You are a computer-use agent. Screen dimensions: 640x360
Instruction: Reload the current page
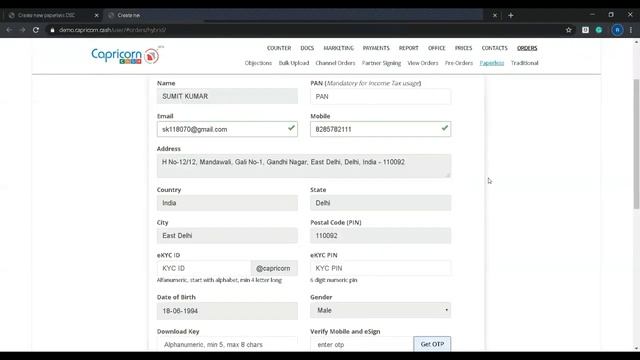coord(36,30)
